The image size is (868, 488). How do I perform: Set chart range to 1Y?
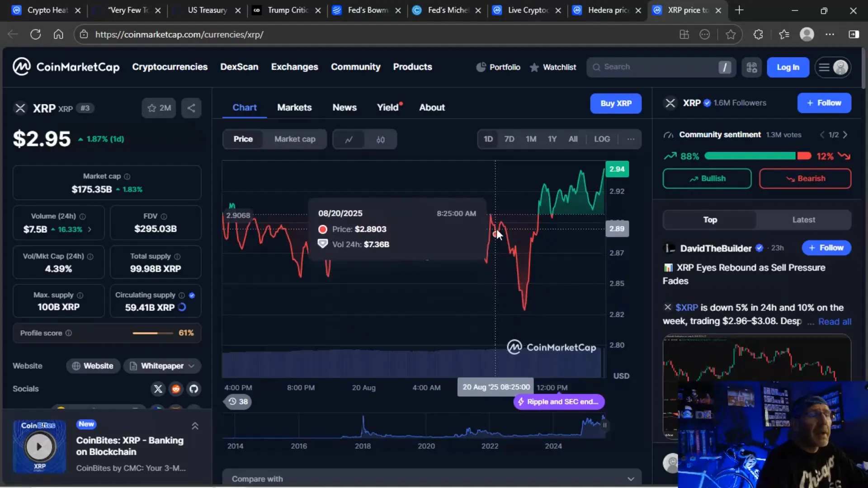click(x=552, y=139)
